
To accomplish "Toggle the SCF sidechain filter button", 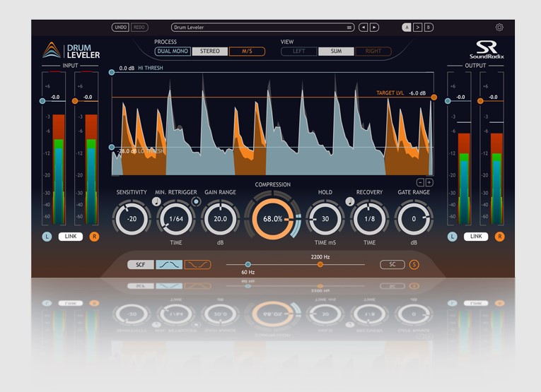I will [141, 265].
